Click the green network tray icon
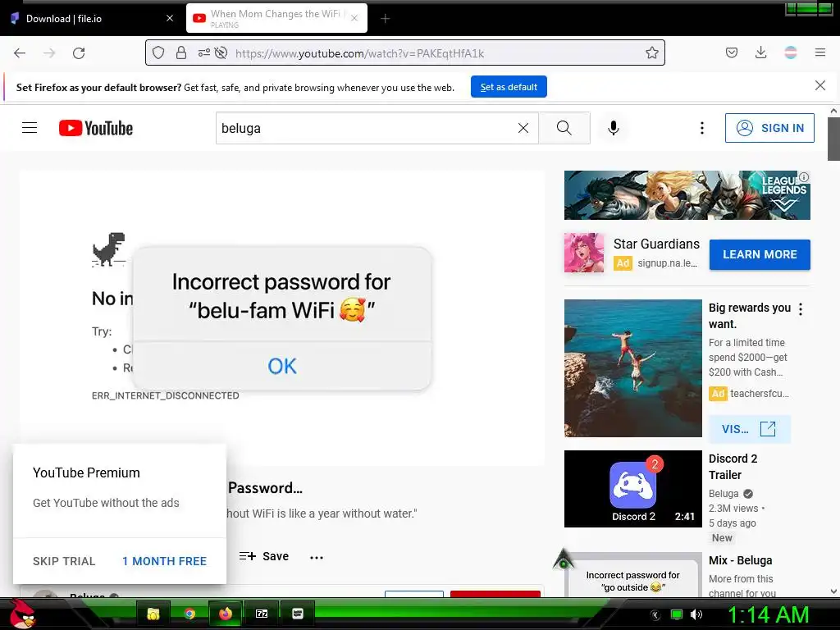 [677, 614]
